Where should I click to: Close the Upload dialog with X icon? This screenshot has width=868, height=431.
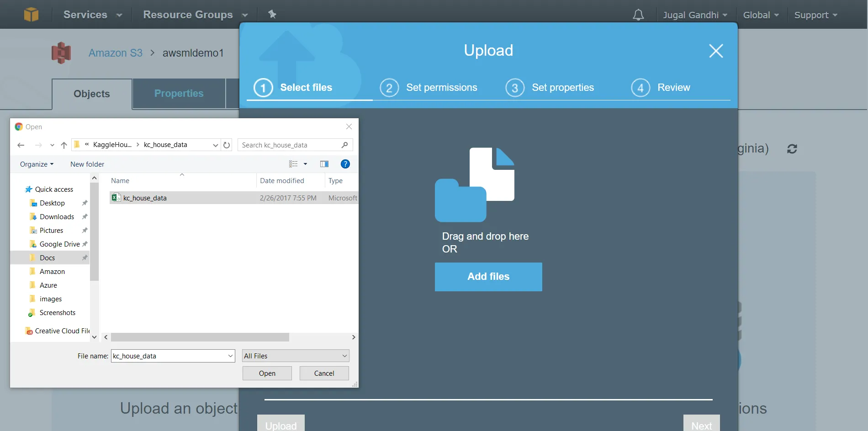point(716,51)
